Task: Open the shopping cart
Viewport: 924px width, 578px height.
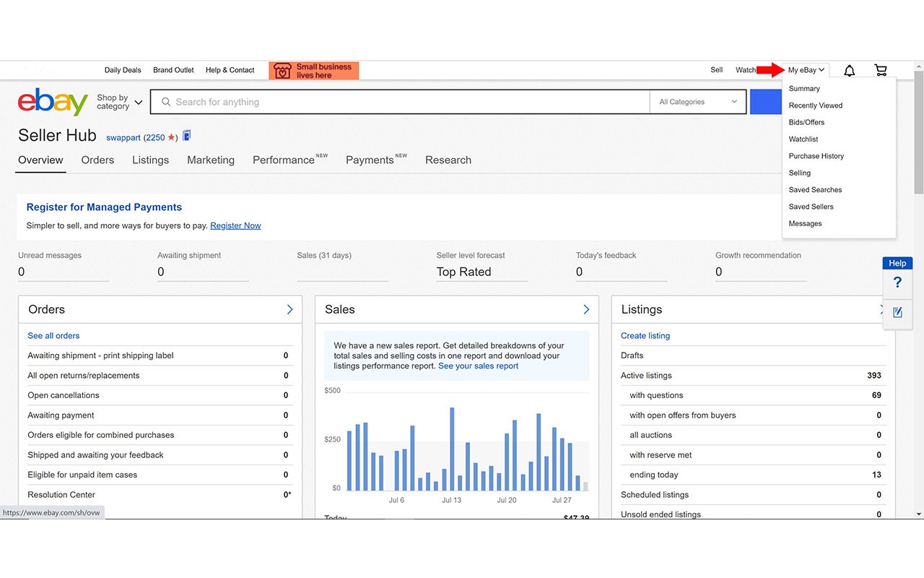Action: (881, 70)
